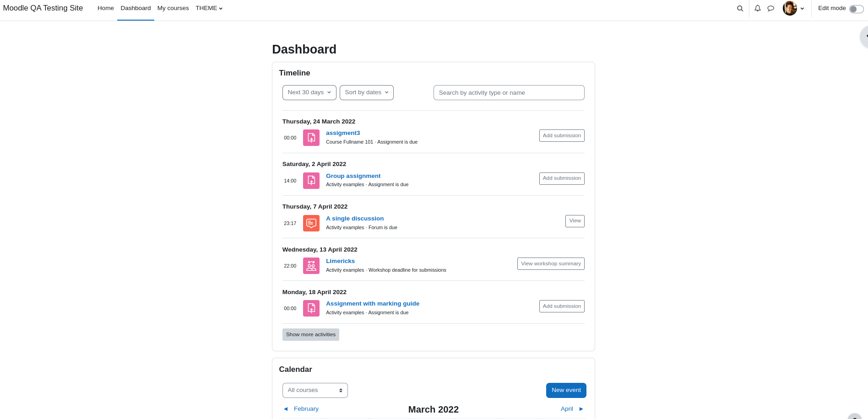Click the user avatar picture

[x=790, y=8]
